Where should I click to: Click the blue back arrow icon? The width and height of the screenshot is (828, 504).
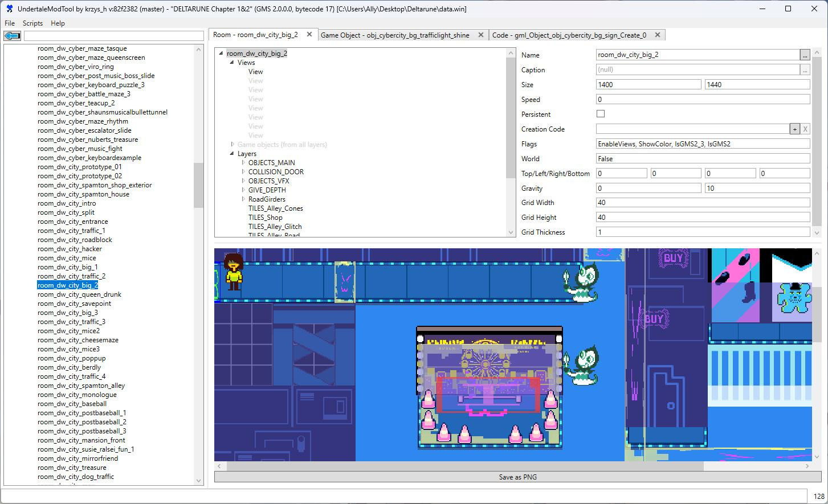13,36
